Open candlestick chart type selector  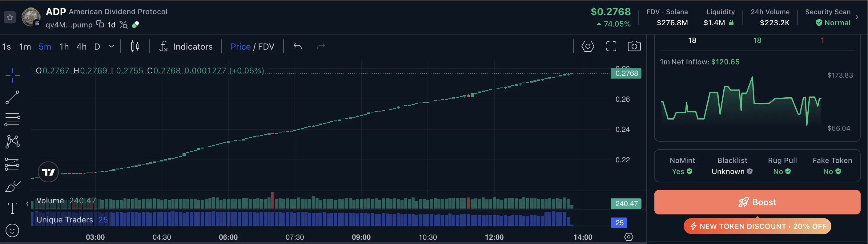tap(135, 46)
